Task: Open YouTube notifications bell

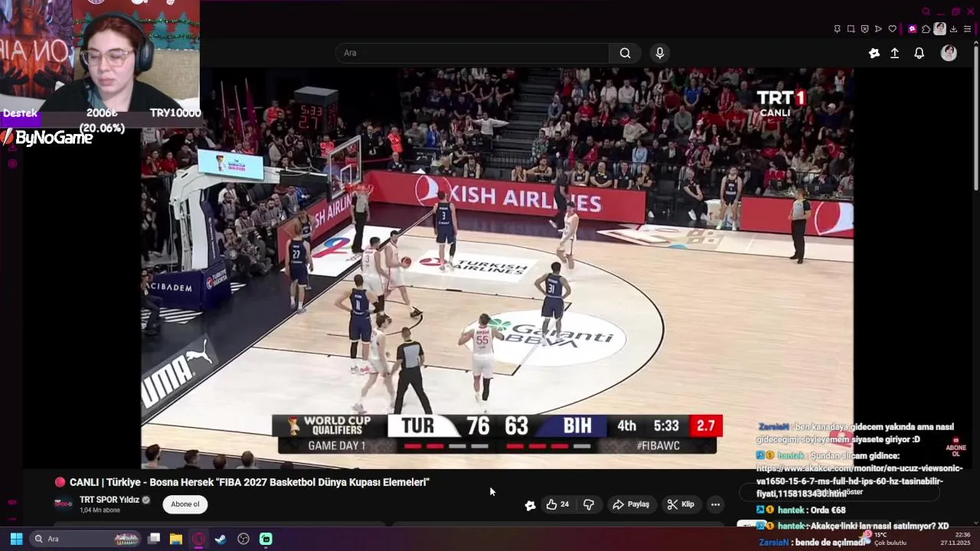Action: coord(920,53)
